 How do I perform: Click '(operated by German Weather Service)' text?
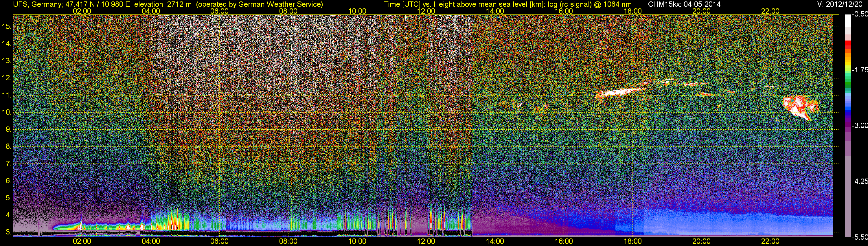pos(259,4)
